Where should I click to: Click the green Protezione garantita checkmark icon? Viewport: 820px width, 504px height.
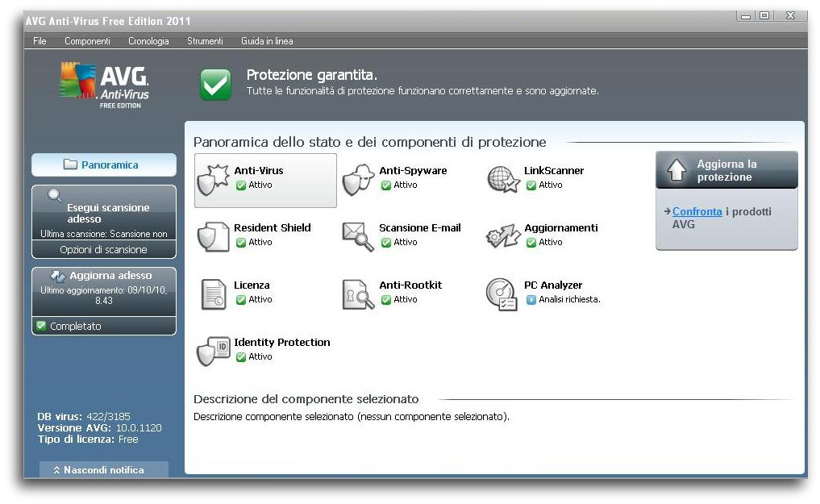215,85
